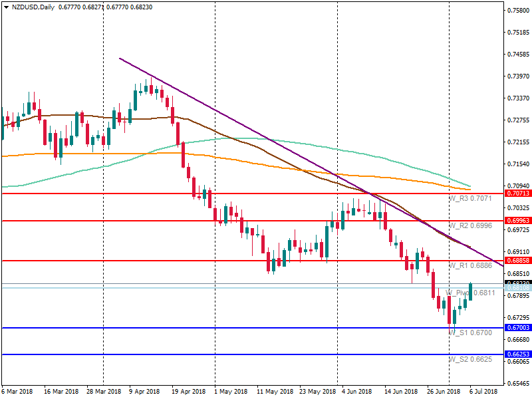Click the red 0.68858 price tag
Image resolution: width=532 pixels, height=399 pixels.
tap(517, 261)
